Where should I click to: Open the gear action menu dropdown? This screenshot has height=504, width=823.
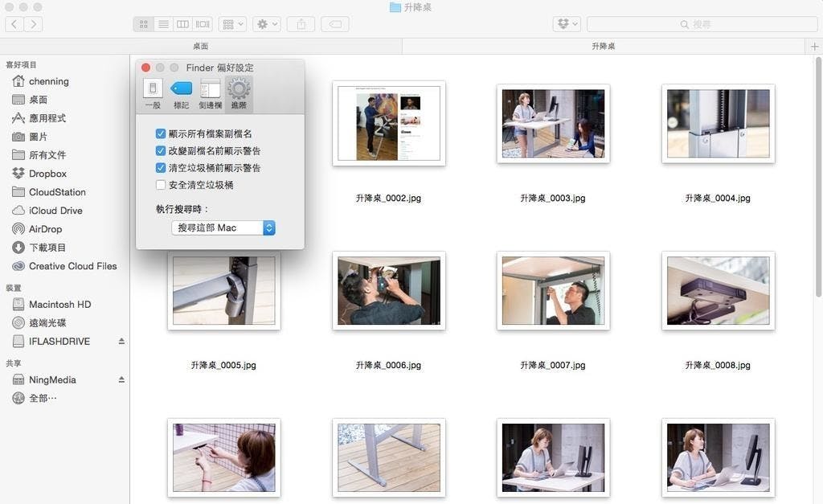click(x=266, y=24)
